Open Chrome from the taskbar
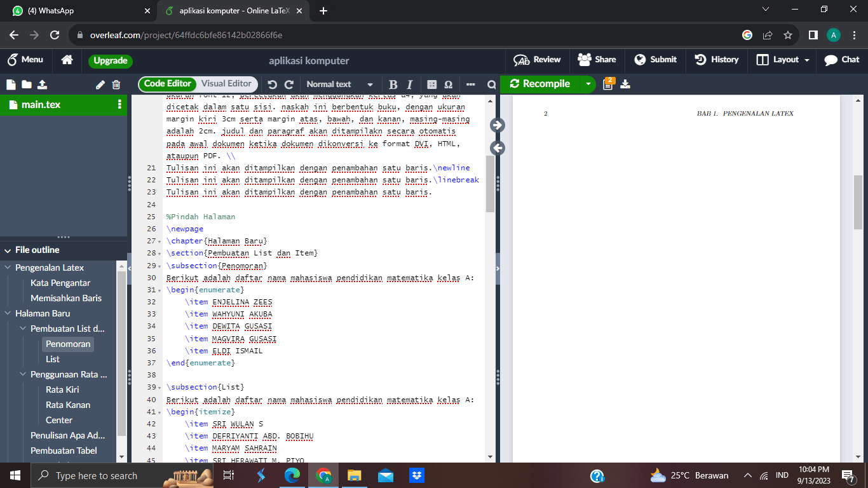Image resolution: width=868 pixels, height=488 pixels. pos(323,475)
